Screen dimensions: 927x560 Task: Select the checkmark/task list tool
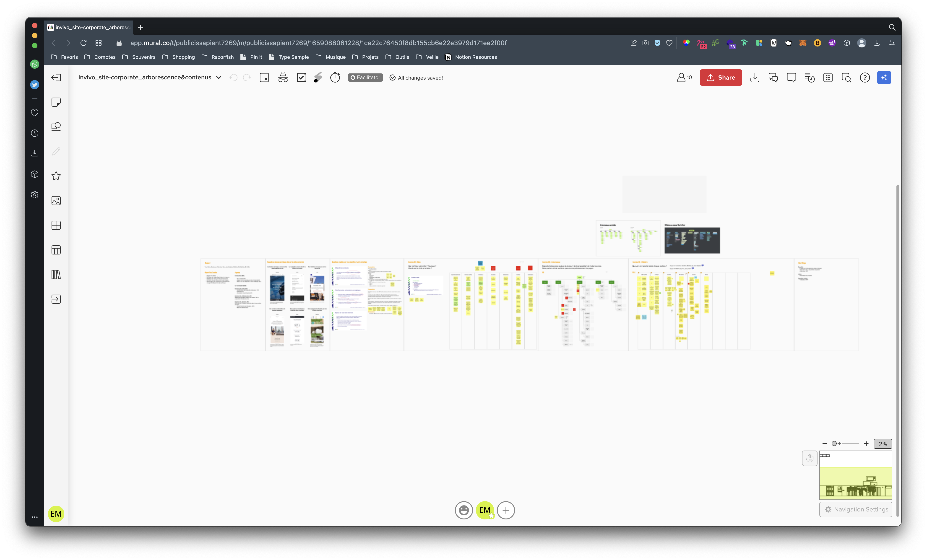pos(301,78)
